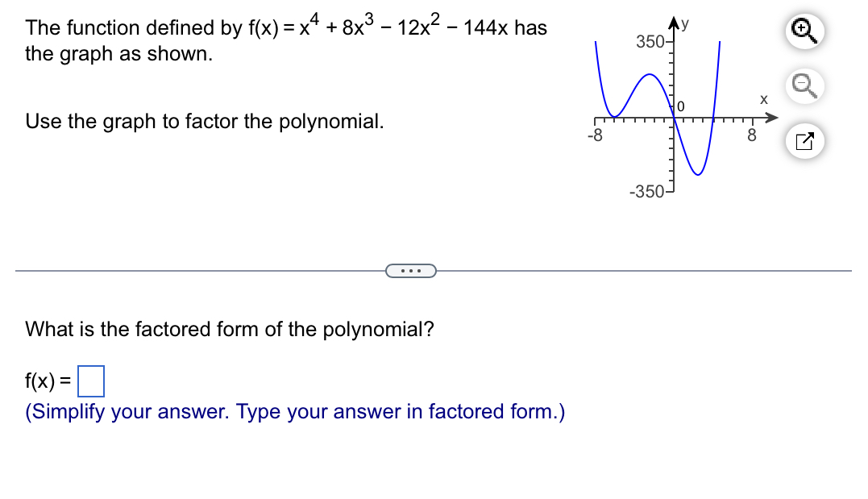Click the 350 label on the y-axis
The width and height of the screenshot is (868, 499).
(648, 43)
